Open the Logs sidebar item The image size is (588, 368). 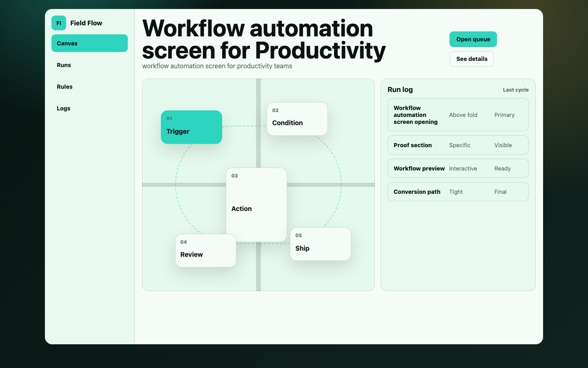click(x=89, y=108)
